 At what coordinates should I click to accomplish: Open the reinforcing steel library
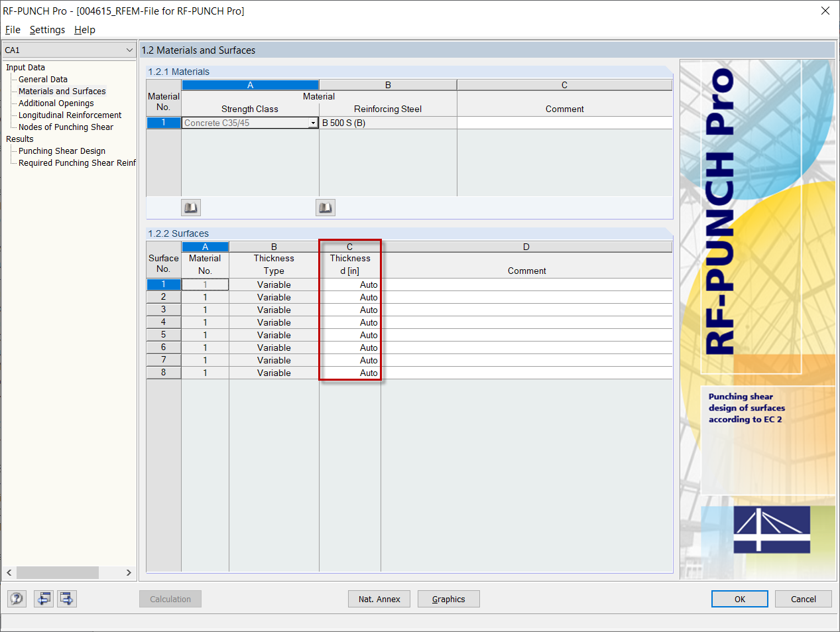[x=325, y=207]
